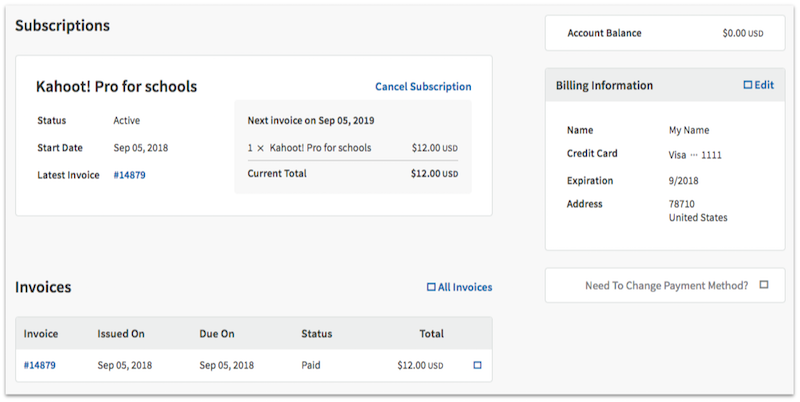Click the Credit Card label
This screenshot has width=800, height=402.
point(592,153)
